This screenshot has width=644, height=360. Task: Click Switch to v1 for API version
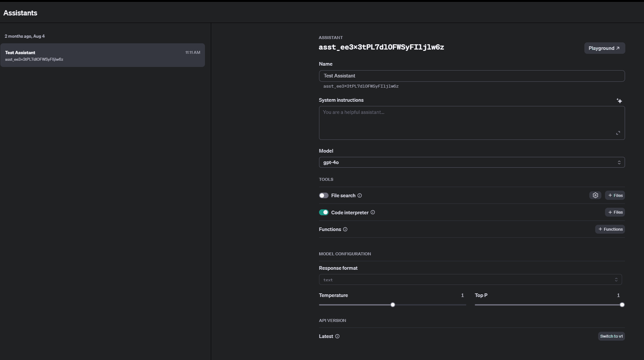(x=611, y=336)
